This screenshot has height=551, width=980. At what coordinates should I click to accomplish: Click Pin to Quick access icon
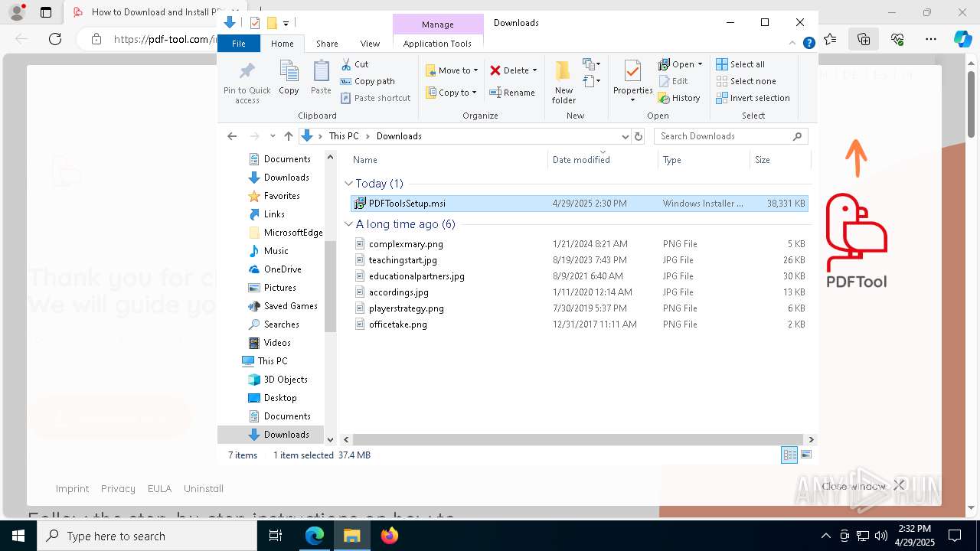point(247,72)
